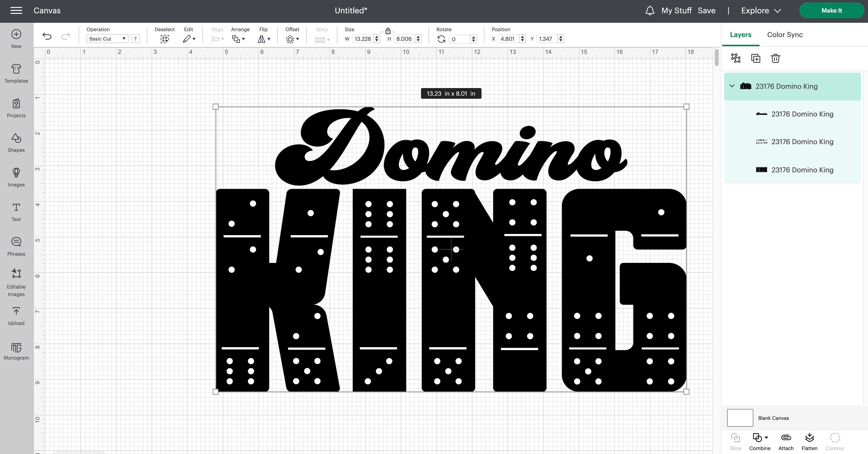Viewport: 868px width, 454px height.
Task: Open the hamburger main menu
Action: pos(16,10)
